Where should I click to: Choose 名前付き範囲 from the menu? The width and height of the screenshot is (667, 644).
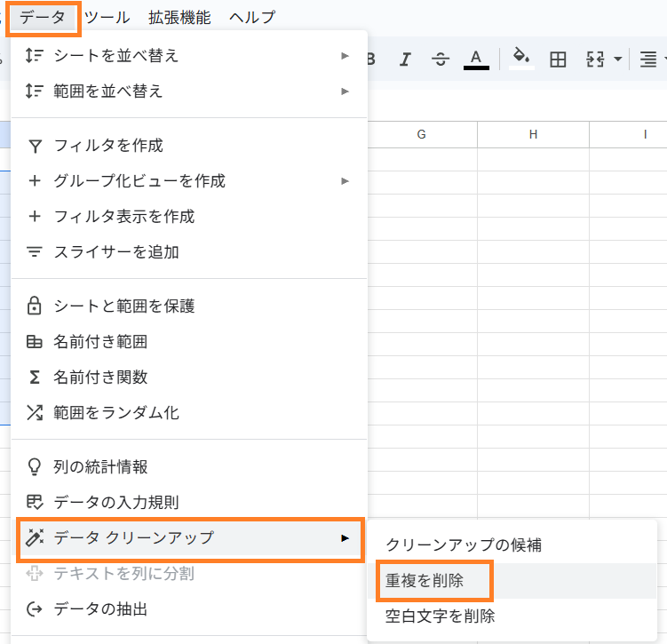(x=189, y=342)
